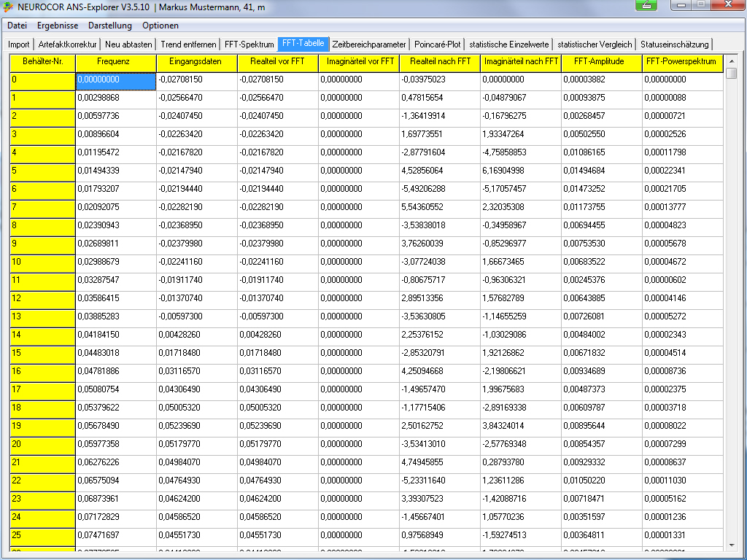Open the Ergebnisse menu
The height and width of the screenshot is (560, 747).
tap(58, 26)
